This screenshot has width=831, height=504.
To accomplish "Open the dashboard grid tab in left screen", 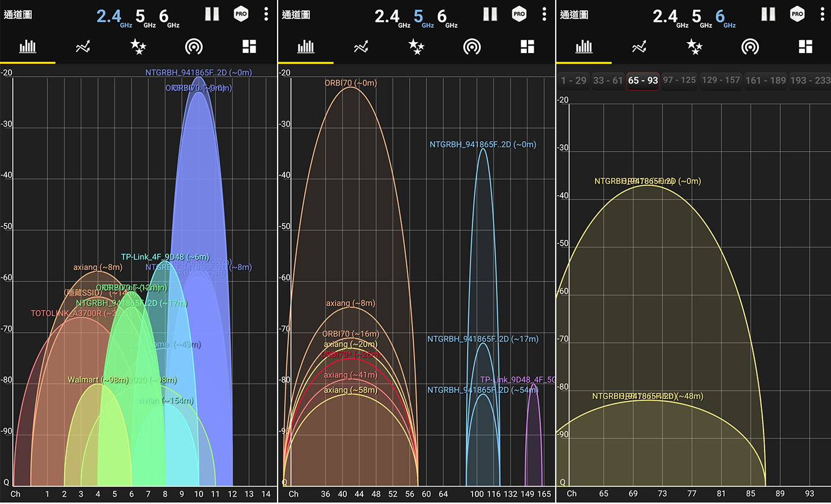I will 249,47.
